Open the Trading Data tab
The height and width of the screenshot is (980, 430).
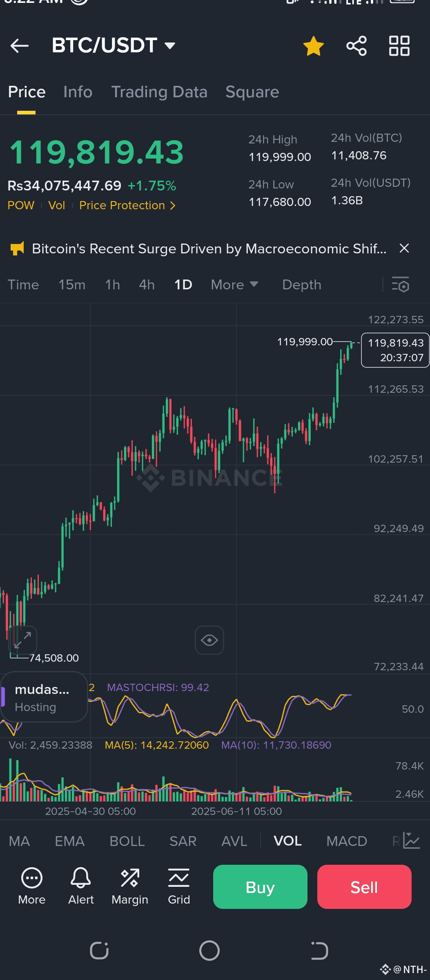pyautogui.click(x=159, y=92)
